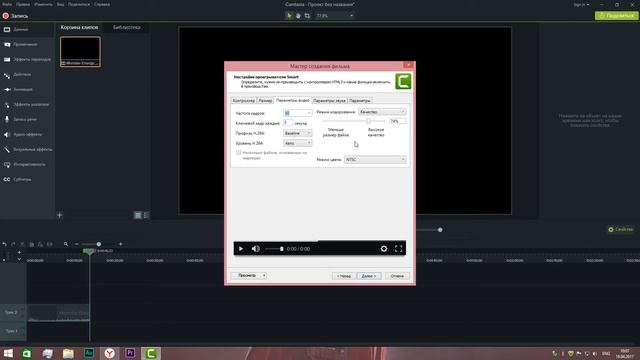Screen dimensions: 640x360
Task: Click the timeline Split icon
Action: coord(49,244)
